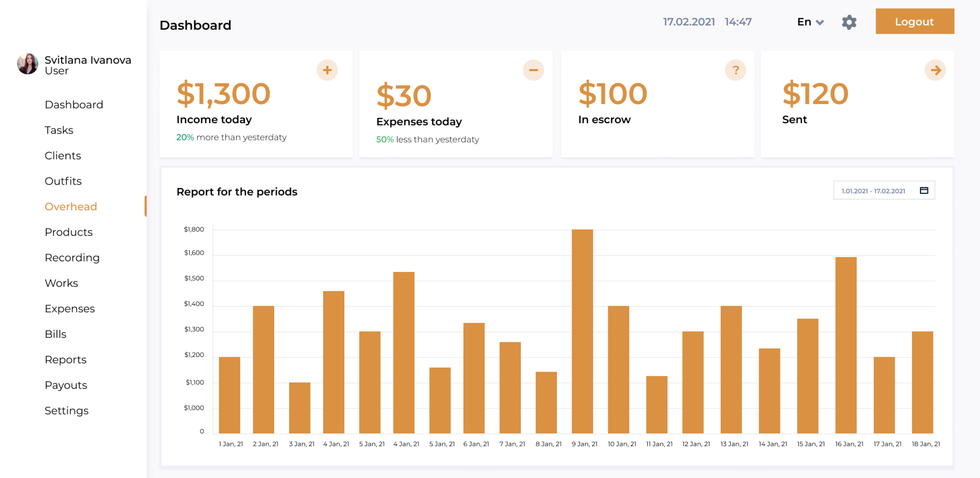Screen dimensions: 980x478
Task: Navigate to Products page
Action: [68, 232]
